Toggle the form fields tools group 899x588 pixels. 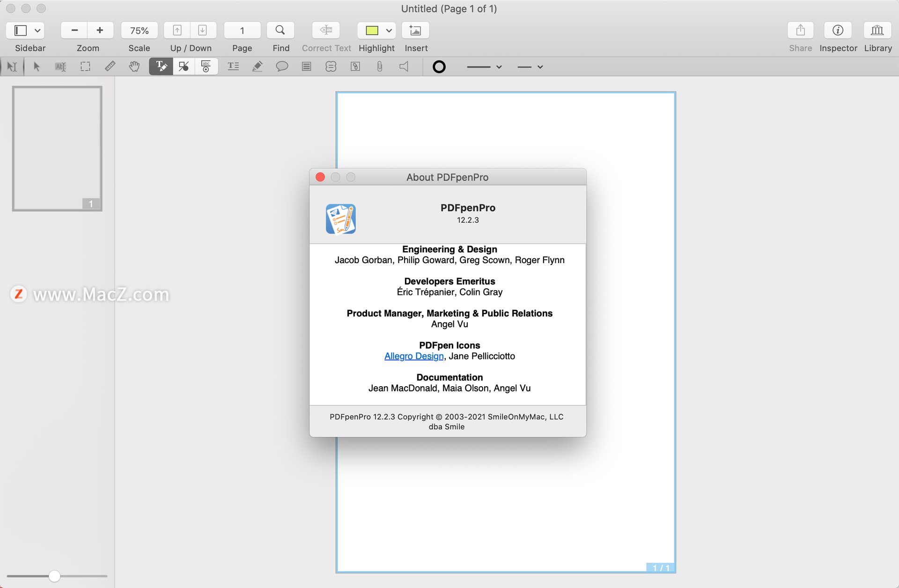tap(206, 66)
